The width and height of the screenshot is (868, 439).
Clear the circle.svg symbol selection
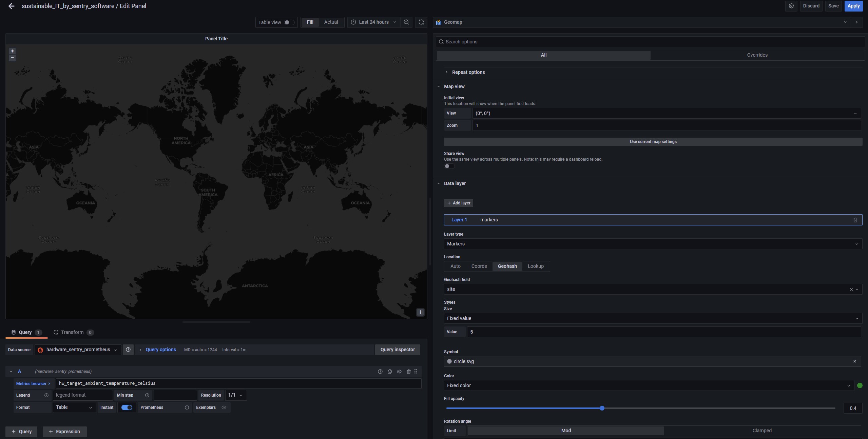(x=854, y=361)
